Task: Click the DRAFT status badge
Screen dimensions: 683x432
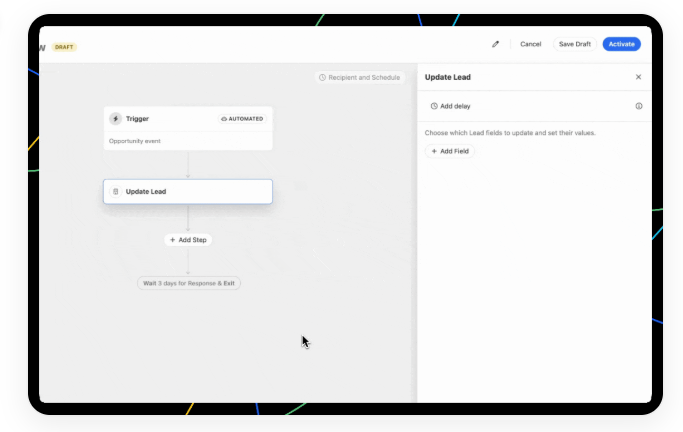Action: (x=64, y=47)
